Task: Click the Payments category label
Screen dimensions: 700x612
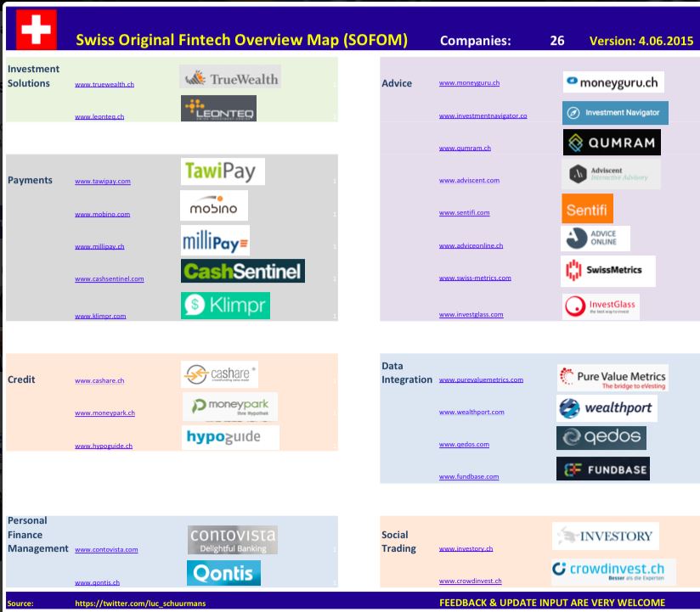Action: (x=30, y=180)
